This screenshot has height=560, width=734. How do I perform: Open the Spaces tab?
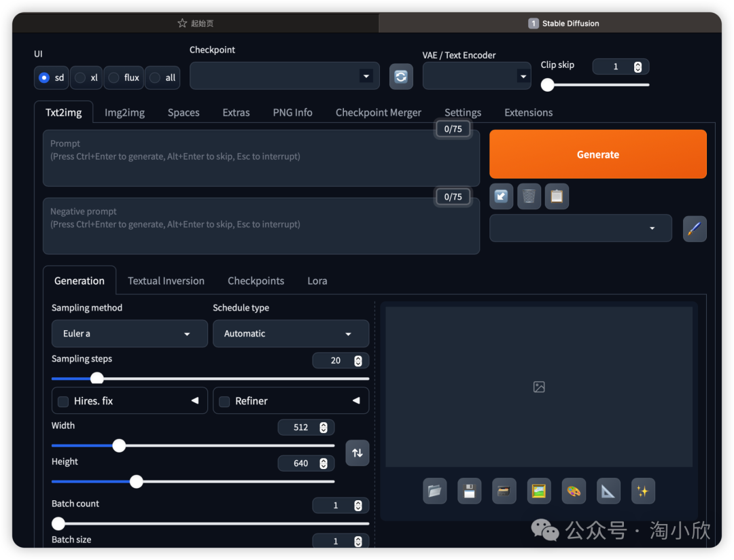(183, 112)
